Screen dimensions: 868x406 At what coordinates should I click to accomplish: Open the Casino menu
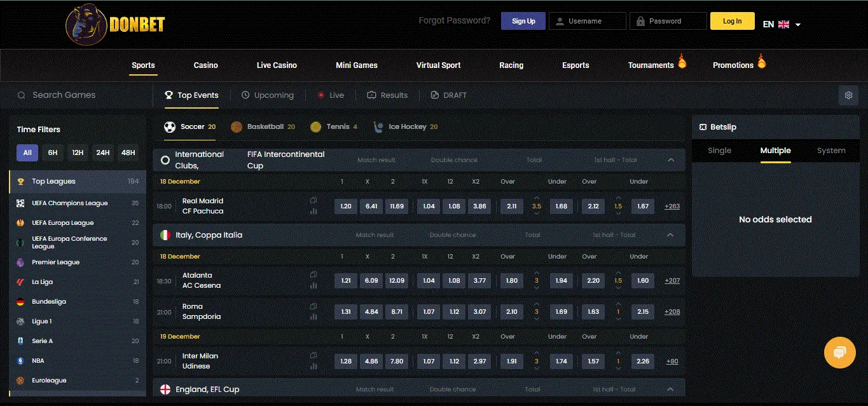pyautogui.click(x=206, y=65)
